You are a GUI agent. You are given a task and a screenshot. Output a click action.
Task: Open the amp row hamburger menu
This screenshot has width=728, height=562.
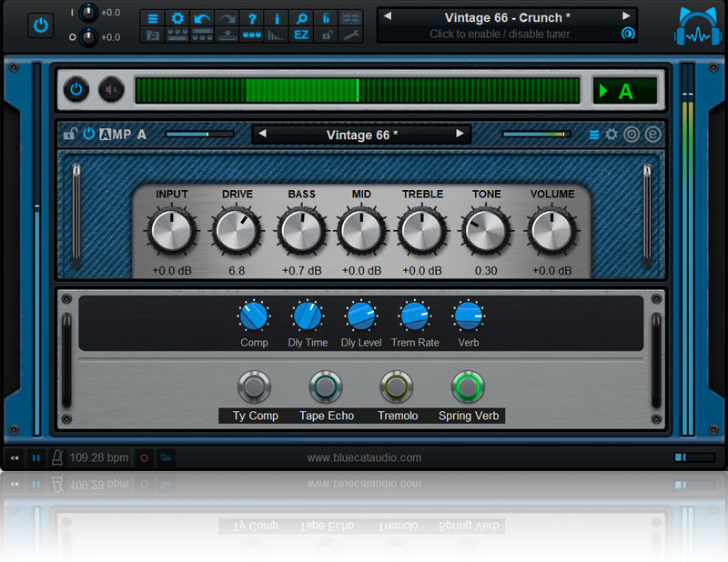[x=593, y=133]
